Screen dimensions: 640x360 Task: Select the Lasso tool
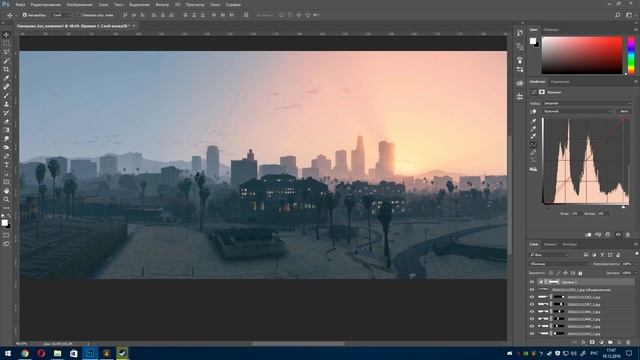tap(6, 52)
